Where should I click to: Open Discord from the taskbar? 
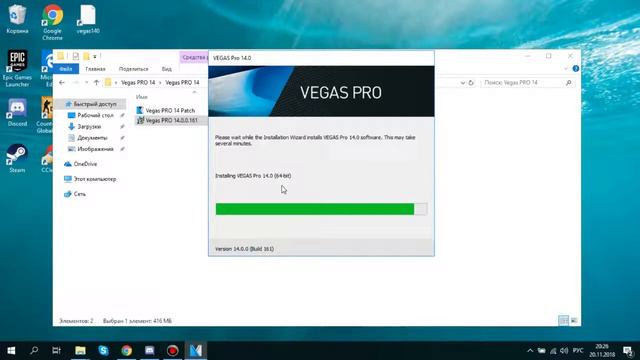pyautogui.click(x=149, y=350)
